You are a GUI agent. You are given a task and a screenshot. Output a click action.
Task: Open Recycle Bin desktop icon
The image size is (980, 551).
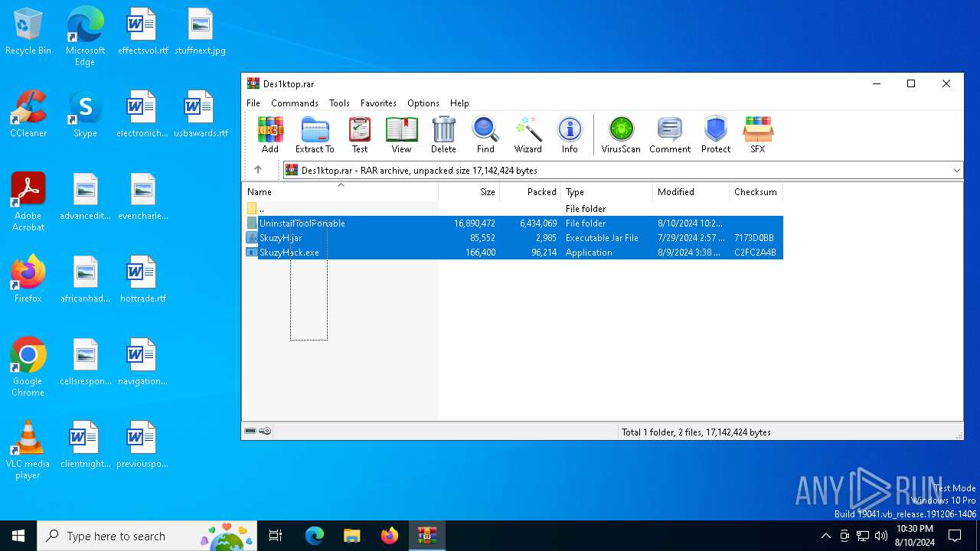tap(28, 32)
